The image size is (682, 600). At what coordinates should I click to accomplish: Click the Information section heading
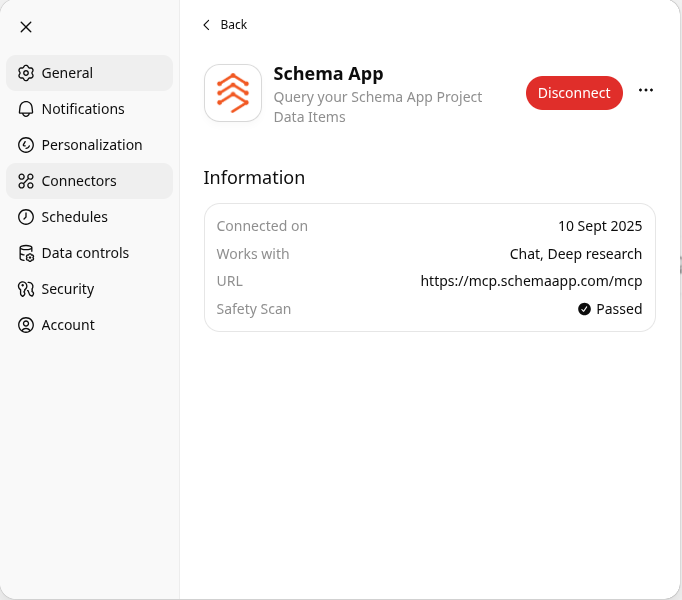[x=254, y=178]
